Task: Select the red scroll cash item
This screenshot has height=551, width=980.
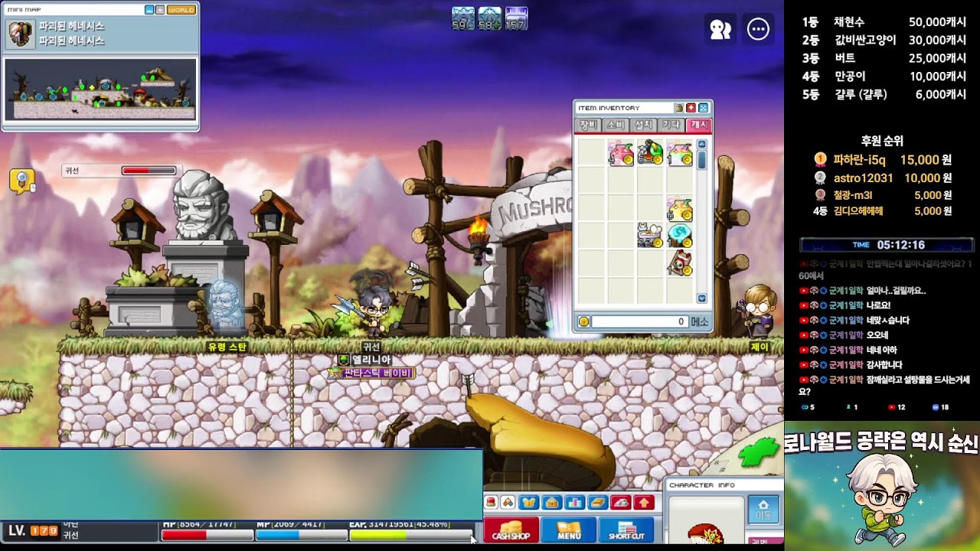Action: pos(680,263)
